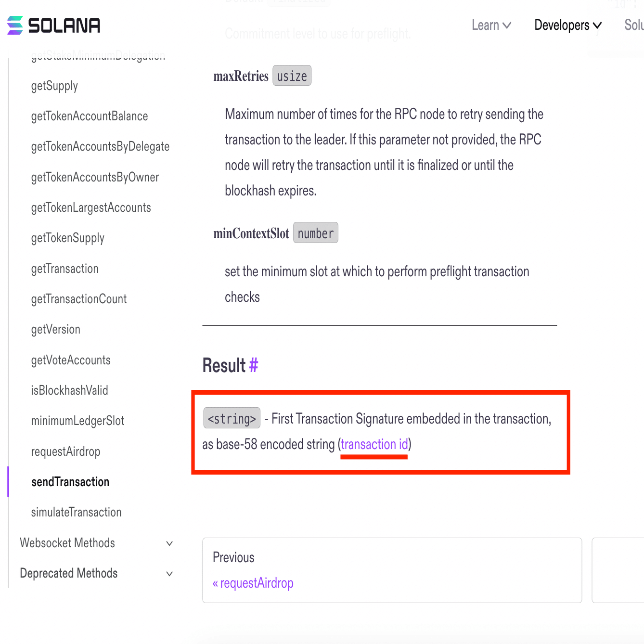Open the getTokenAccountsByOwner documentation

tap(95, 177)
